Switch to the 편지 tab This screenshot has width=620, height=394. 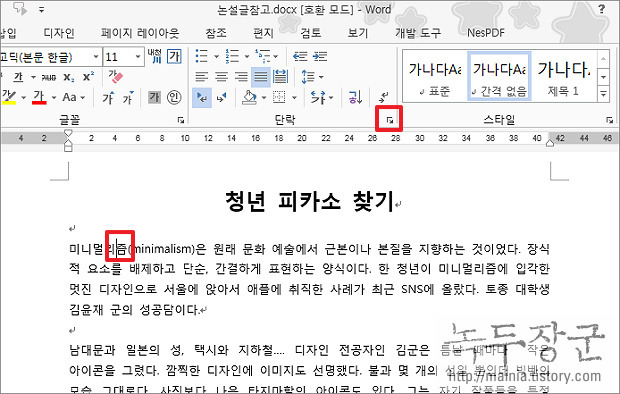264,33
